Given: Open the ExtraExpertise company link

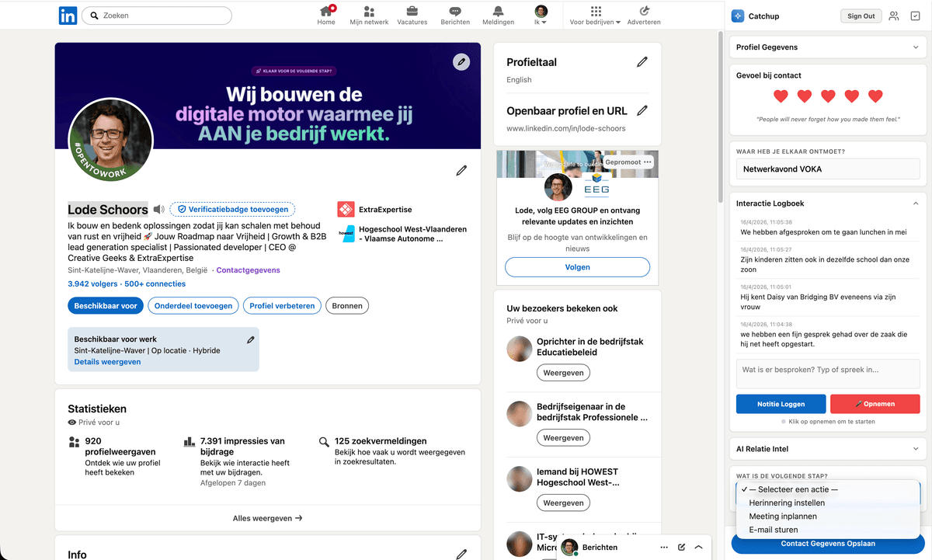Looking at the screenshot, I should (375, 210).
